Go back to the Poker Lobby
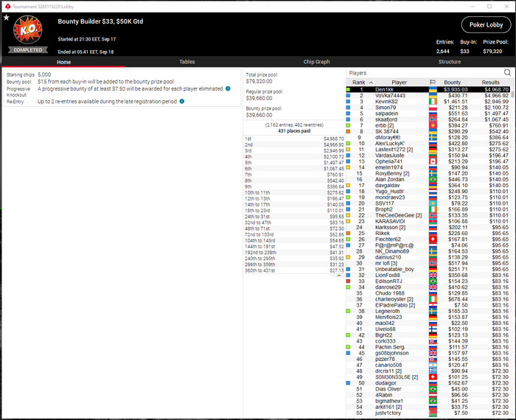516x420 pixels. pos(486,24)
